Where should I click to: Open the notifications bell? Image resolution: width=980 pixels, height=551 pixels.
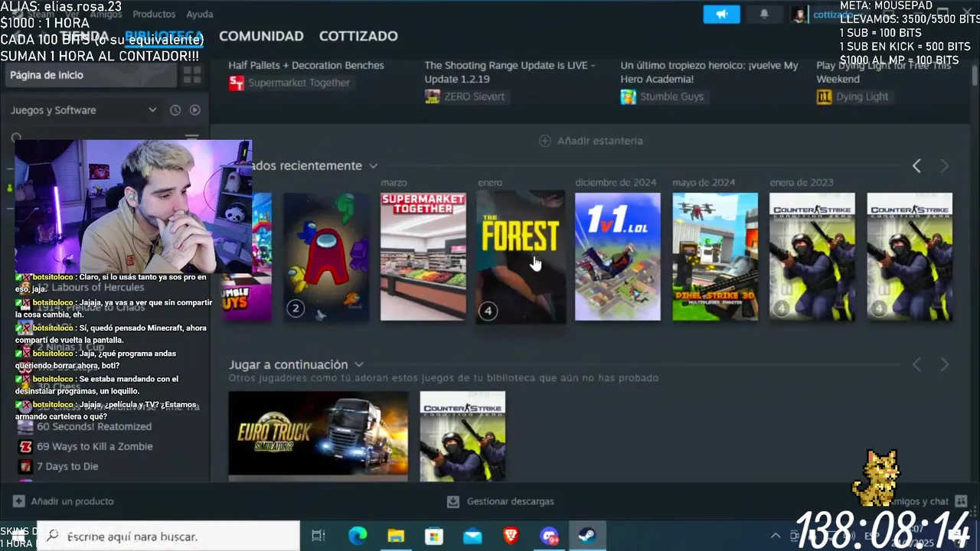pos(764,15)
